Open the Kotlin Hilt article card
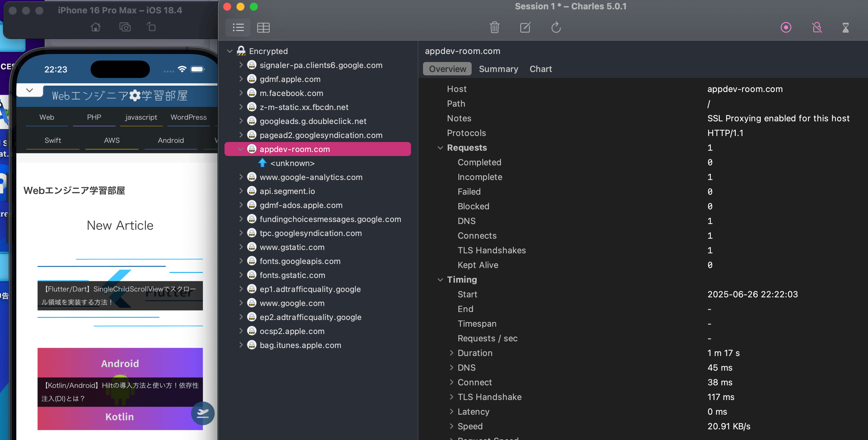The height and width of the screenshot is (440, 868). click(120, 389)
